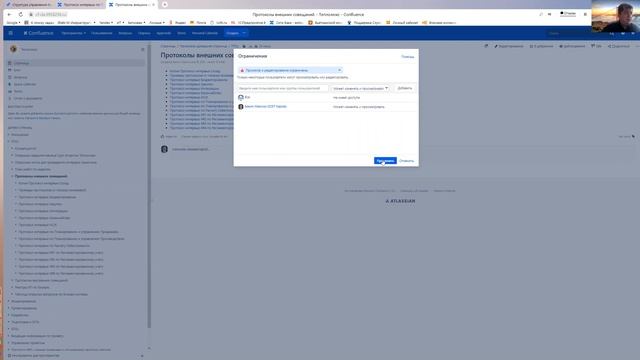Viewport: 640px width, 360px height.
Task: Open 'Протоколы внутренних совещаний' in page tree
Action: (x=42, y=280)
